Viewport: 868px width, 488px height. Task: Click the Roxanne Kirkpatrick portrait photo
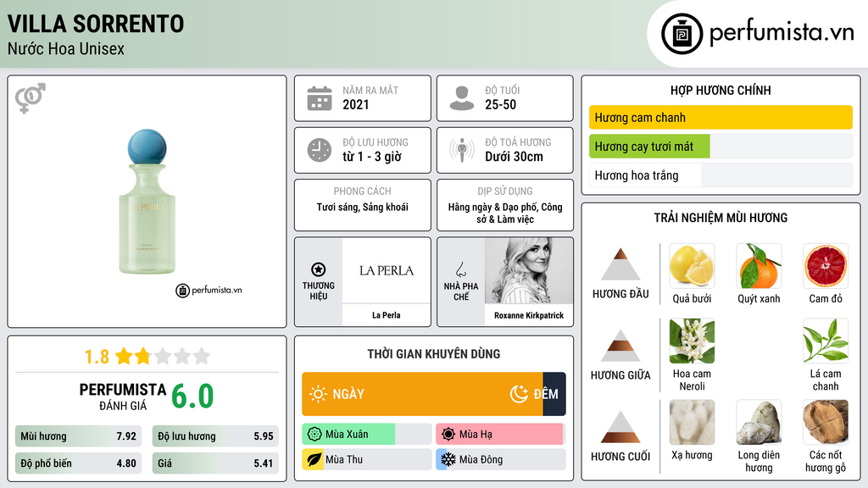(529, 270)
